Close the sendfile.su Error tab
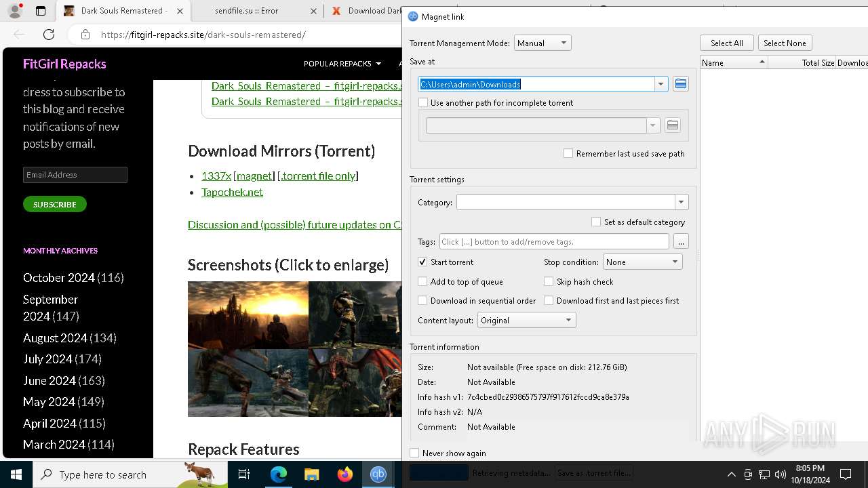 [x=313, y=11]
